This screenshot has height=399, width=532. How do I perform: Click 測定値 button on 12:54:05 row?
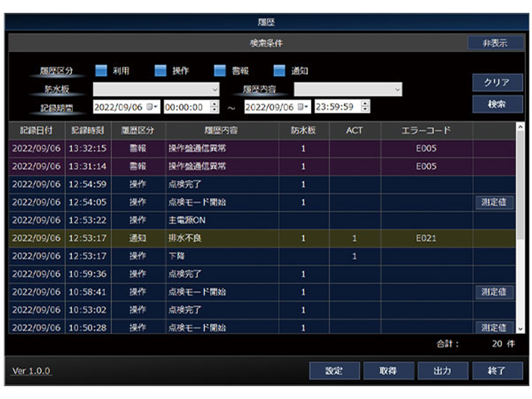tap(493, 203)
